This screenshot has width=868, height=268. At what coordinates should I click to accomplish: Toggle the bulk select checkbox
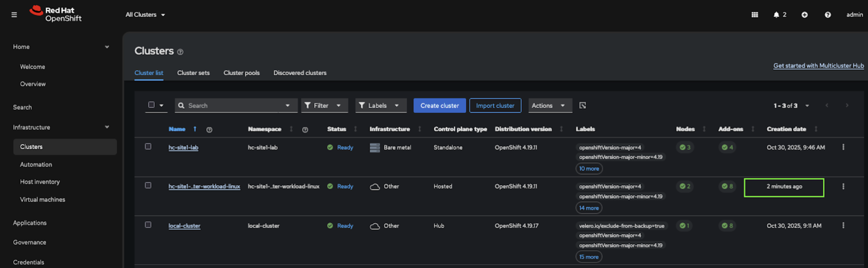click(x=151, y=105)
